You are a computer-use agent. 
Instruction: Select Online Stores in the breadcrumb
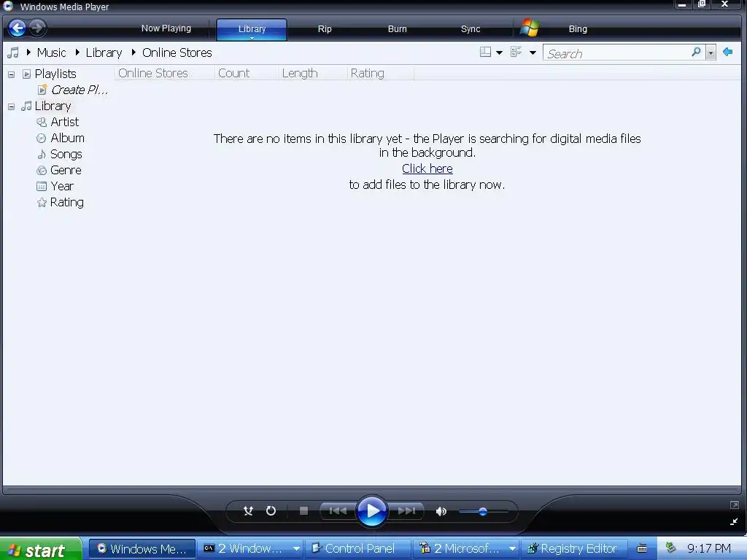point(177,52)
